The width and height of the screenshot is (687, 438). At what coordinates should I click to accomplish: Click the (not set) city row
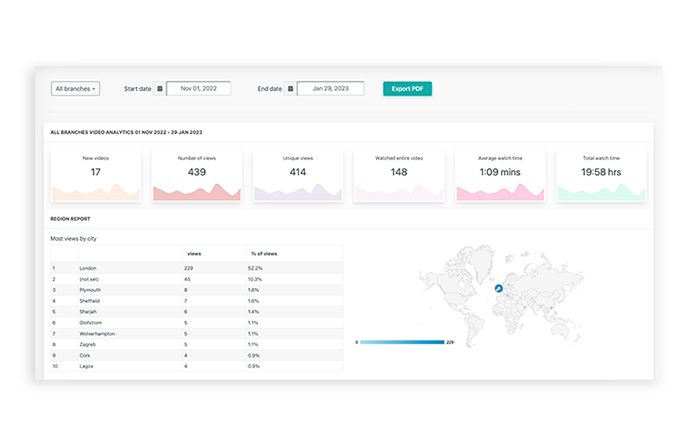click(197, 279)
